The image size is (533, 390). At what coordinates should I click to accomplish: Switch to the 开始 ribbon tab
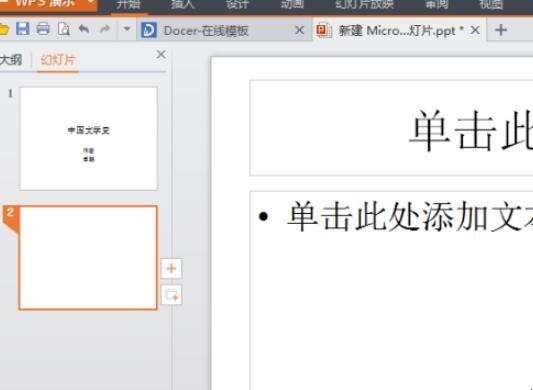pos(128,5)
